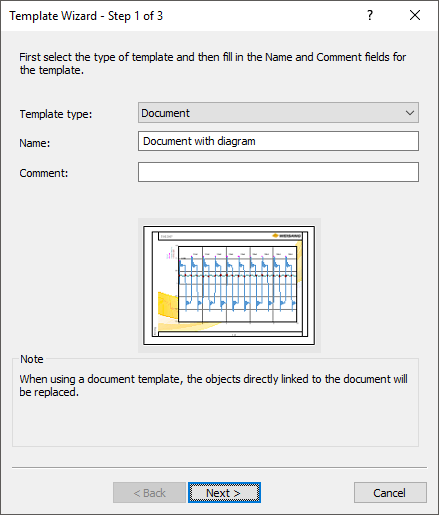Click the Weisang logo inside the preview
Screen dimensions: 439x515
click(x=286, y=236)
